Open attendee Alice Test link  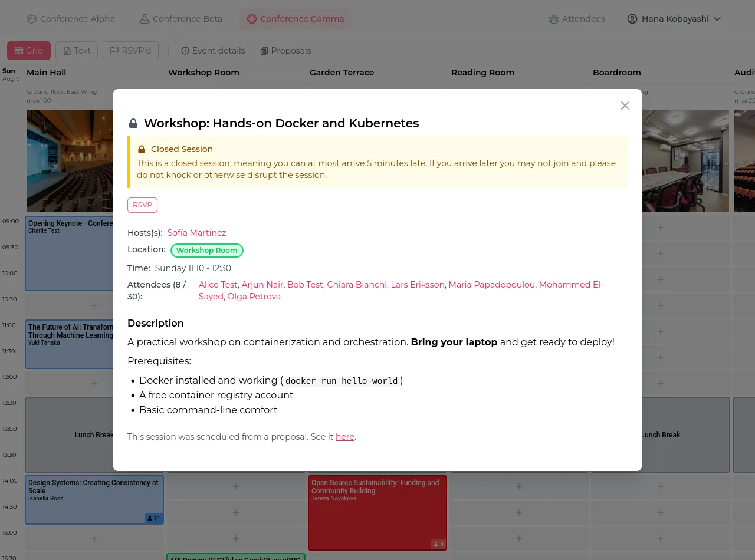click(x=218, y=285)
